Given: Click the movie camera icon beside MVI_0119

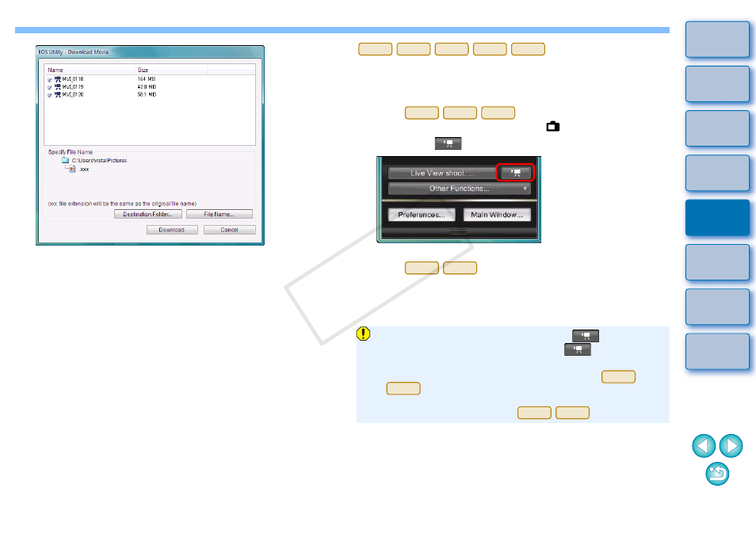Looking at the screenshot, I should point(57,86).
